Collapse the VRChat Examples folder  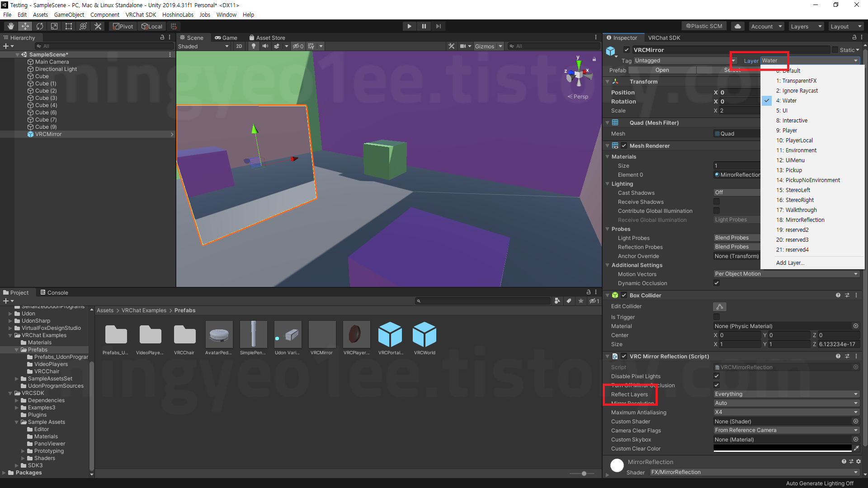[10, 335]
